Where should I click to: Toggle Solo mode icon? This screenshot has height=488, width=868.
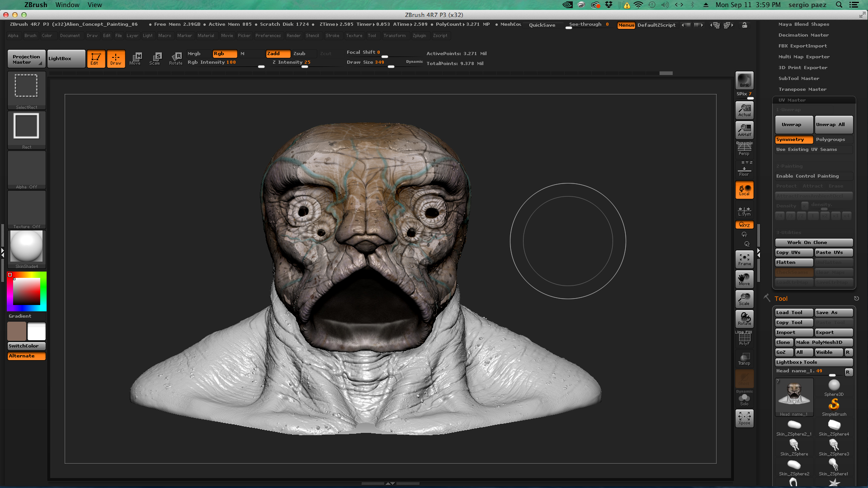(x=744, y=399)
